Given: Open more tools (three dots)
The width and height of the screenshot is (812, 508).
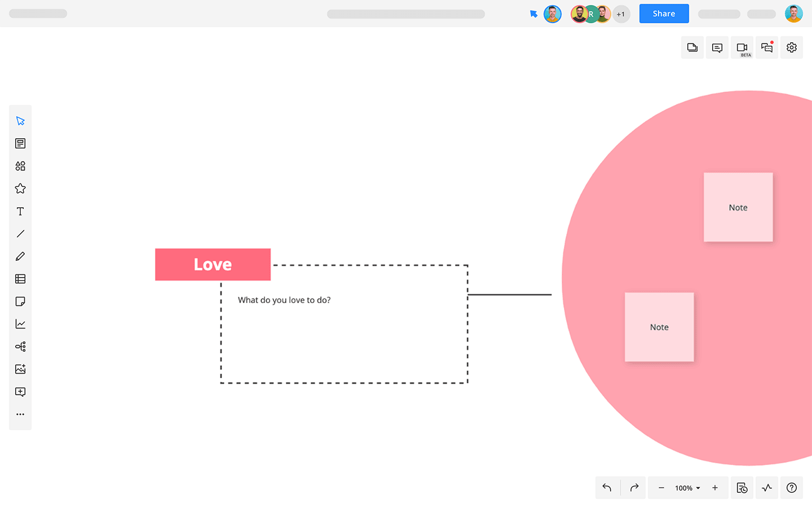Looking at the screenshot, I should tap(20, 414).
